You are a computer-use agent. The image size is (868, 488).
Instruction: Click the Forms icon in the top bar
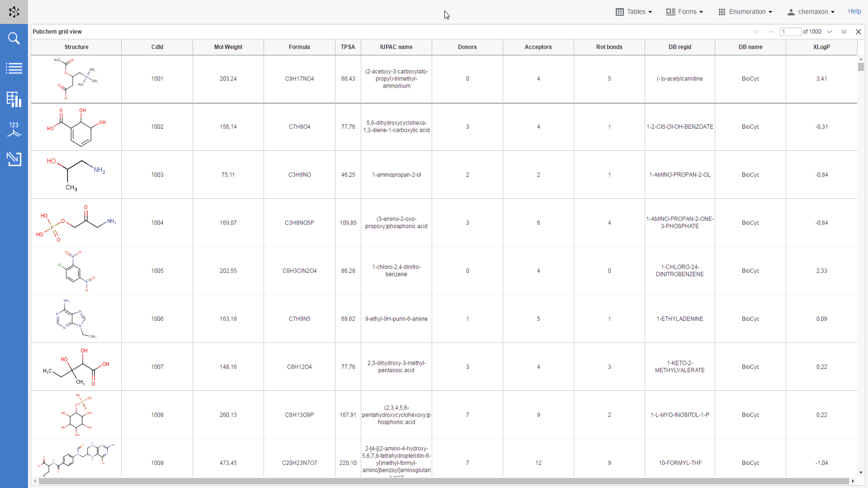pos(670,12)
